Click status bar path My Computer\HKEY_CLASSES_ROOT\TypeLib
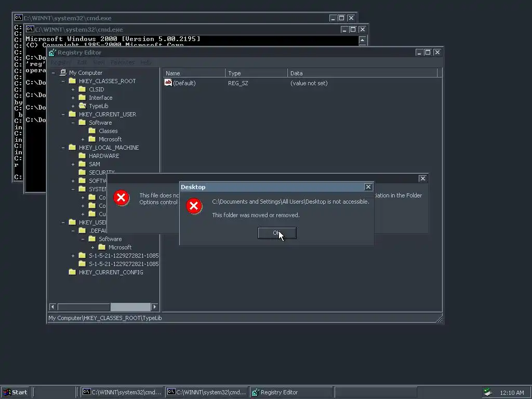Viewport: 532px width, 399px height. coord(105,318)
